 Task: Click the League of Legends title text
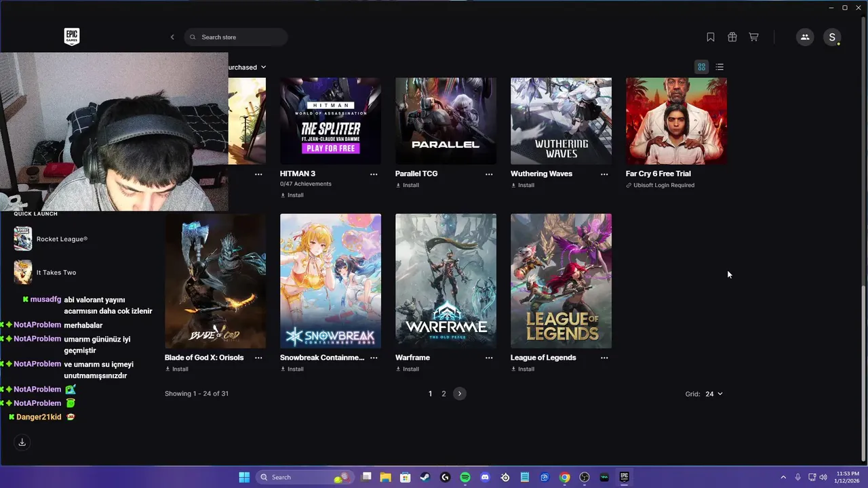coord(543,358)
